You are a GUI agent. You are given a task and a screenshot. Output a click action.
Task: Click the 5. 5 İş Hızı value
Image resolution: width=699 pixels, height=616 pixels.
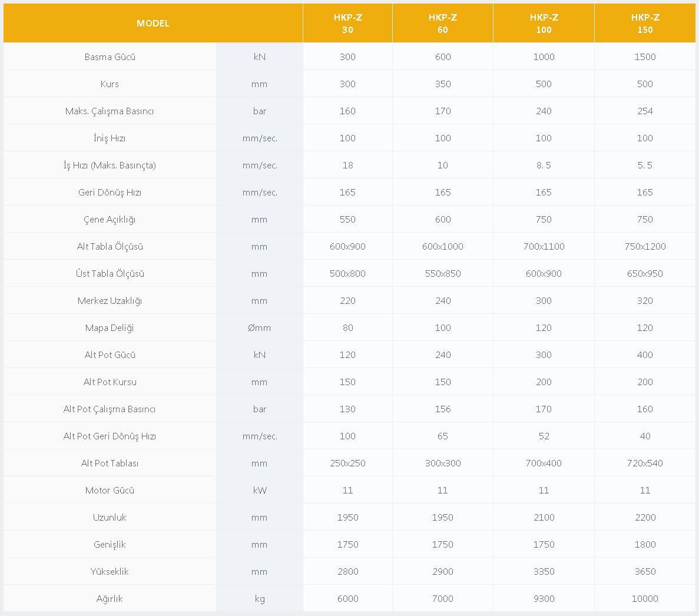pos(645,165)
